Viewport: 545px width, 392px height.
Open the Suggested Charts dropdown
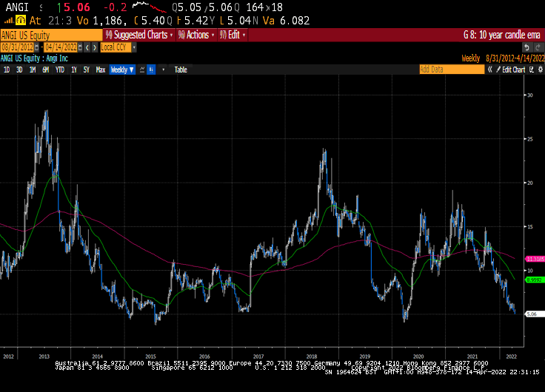(x=139, y=35)
